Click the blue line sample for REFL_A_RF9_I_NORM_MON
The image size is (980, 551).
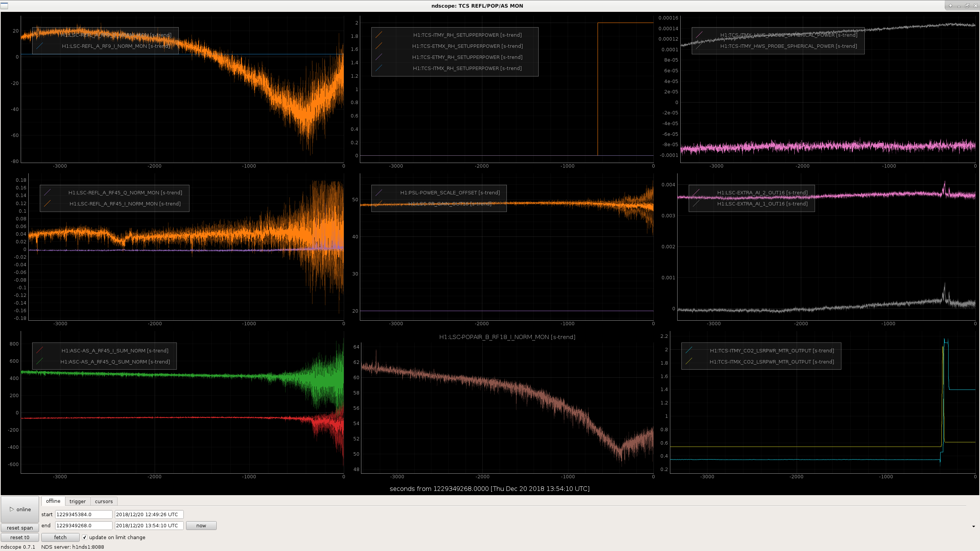pyautogui.click(x=39, y=46)
